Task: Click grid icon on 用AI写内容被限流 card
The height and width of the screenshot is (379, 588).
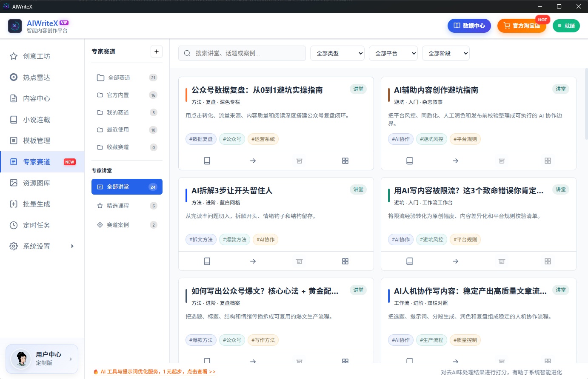Action: click(x=548, y=261)
